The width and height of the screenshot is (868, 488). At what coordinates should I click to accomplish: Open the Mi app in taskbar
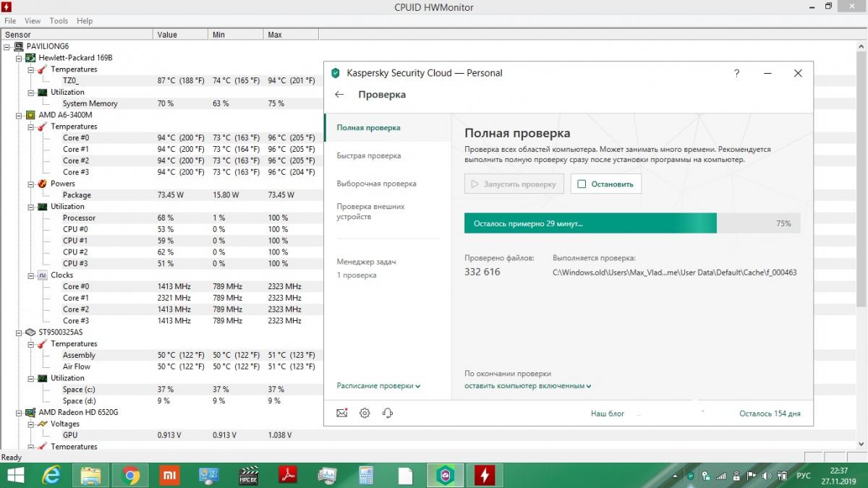point(170,475)
